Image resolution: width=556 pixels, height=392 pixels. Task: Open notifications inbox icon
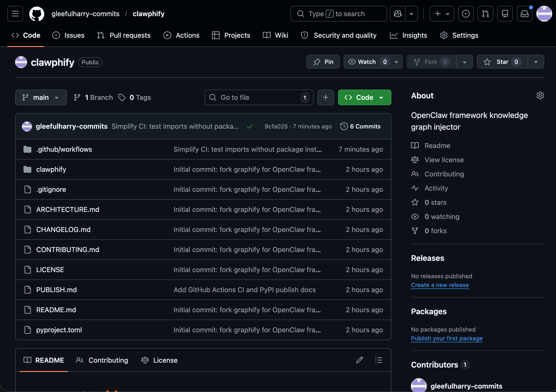click(x=524, y=14)
